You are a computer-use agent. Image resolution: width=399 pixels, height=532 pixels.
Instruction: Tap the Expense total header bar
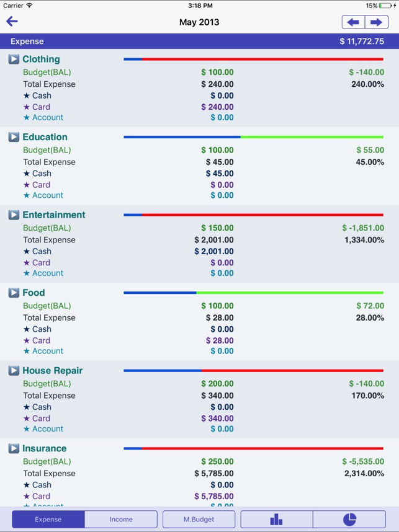click(199, 42)
